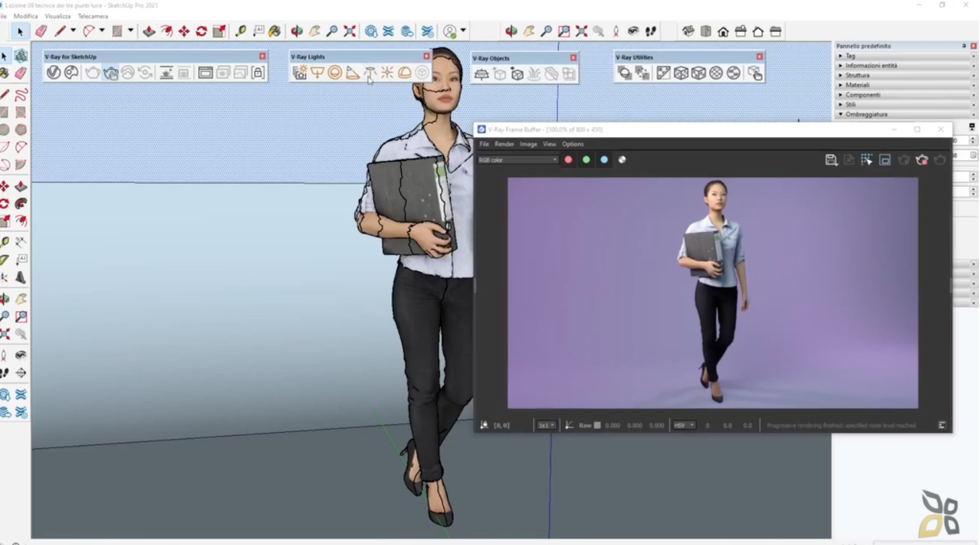This screenshot has height=545, width=980.
Task: Add a V-Ray rectangle light
Action: click(318, 73)
